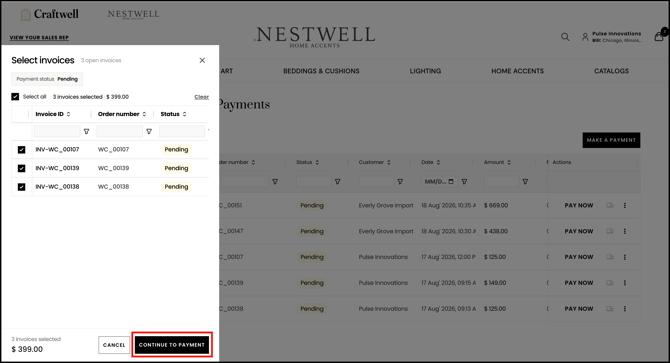This screenshot has width=670, height=363.
Task: Open the calendar picker in Date filter
Action: (x=451, y=182)
